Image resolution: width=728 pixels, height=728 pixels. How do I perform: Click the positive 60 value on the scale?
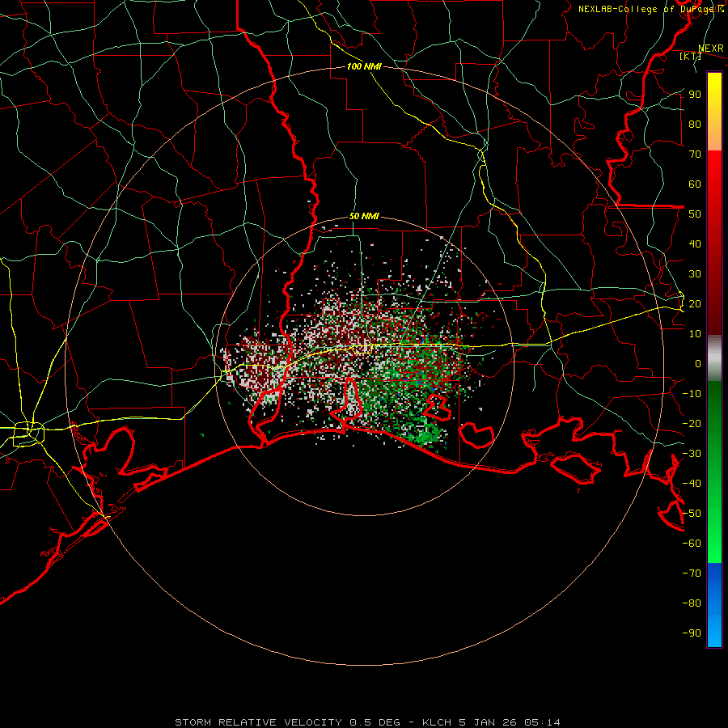click(x=695, y=184)
